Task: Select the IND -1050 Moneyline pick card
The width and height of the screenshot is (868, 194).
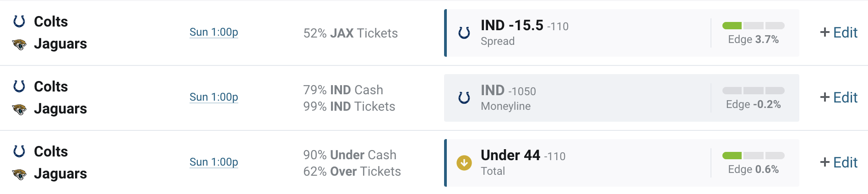Action: (x=622, y=98)
